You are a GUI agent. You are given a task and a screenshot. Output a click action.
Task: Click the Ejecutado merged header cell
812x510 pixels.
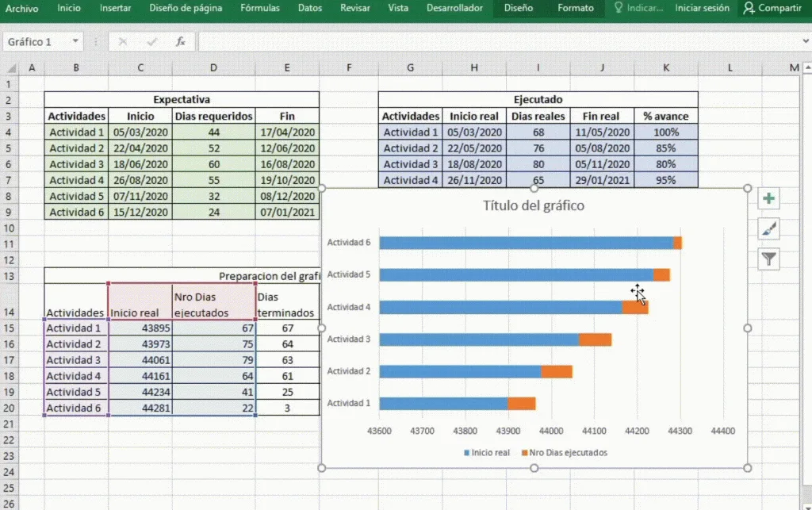point(538,99)
